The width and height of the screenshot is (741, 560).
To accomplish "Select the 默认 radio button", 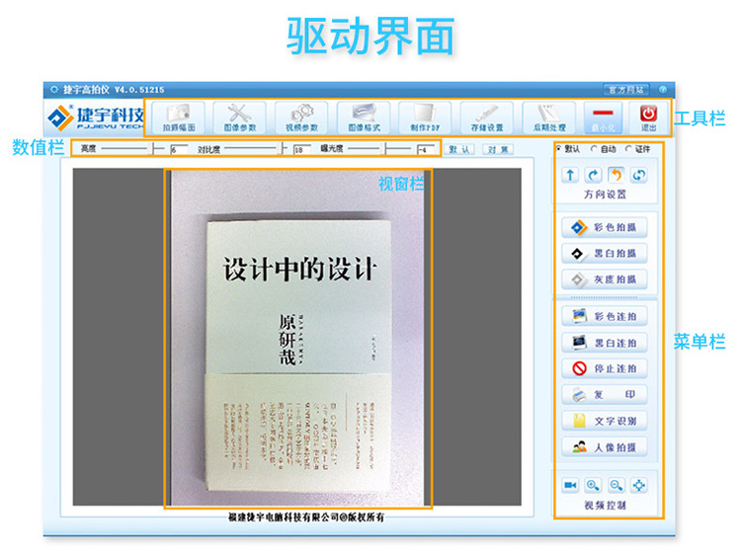I will click(559, 148).
